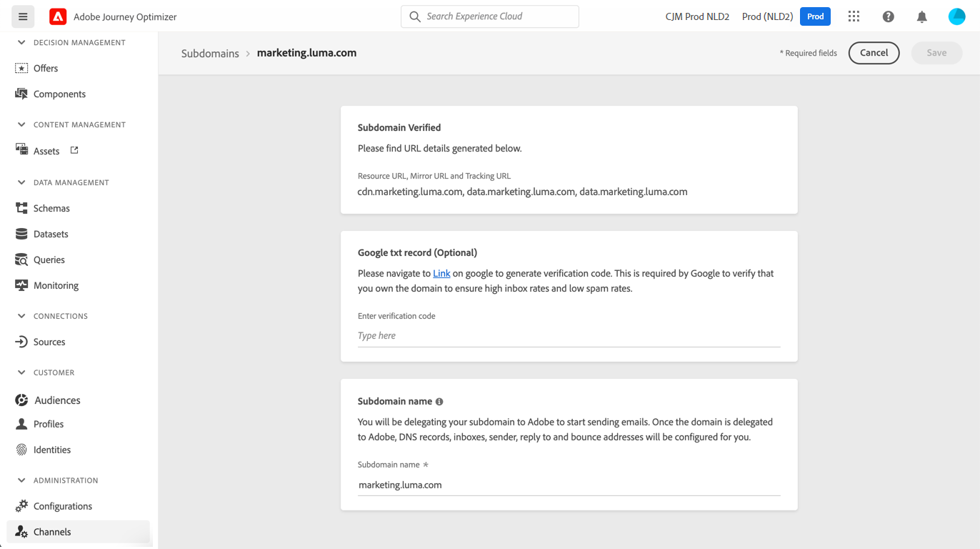Viewport: 980px width, 549px height.
Task: Collapse the Data Management section
Action: [21, 182]
